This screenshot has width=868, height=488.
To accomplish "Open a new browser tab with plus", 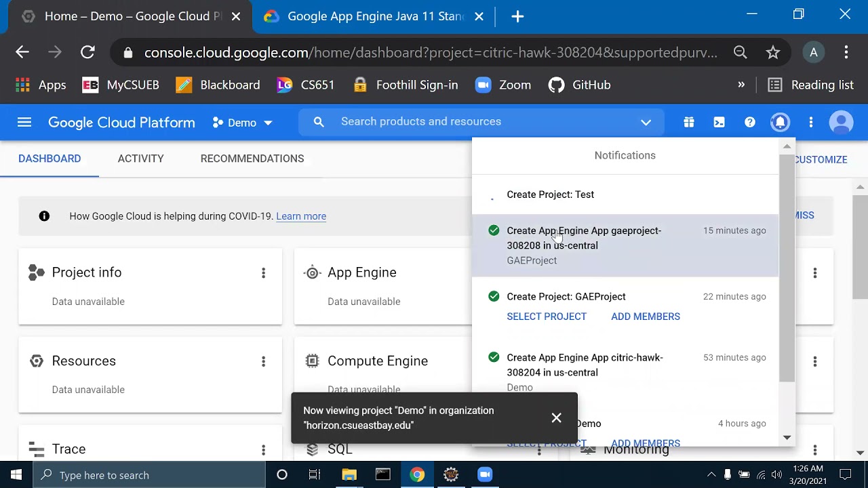I will pyautogui.click(x=517, y=16).
